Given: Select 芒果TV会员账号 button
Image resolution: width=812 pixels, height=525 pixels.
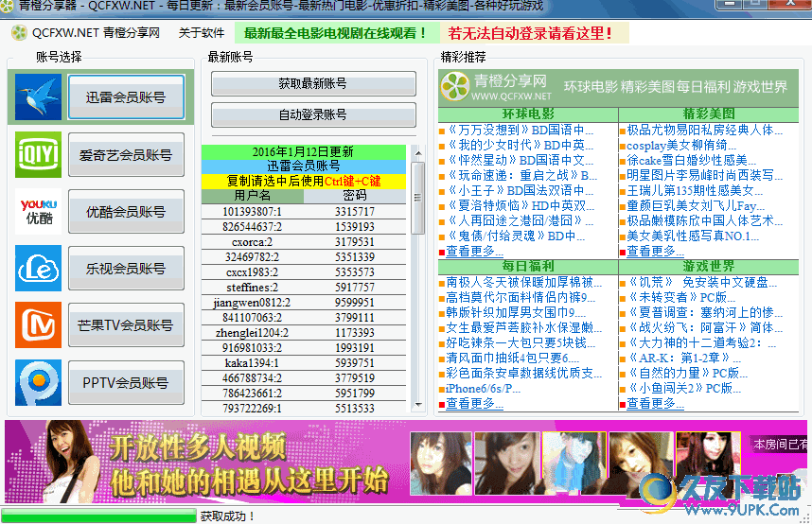Looking at the screenshot, I should pos(126,325).
